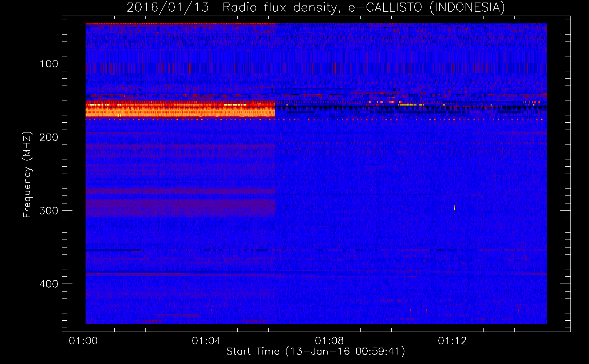Image resolution: width=589 pixels, height=364 pixels.
Task: Click the '01:08' time tick label
Action: tap(329, 341)
